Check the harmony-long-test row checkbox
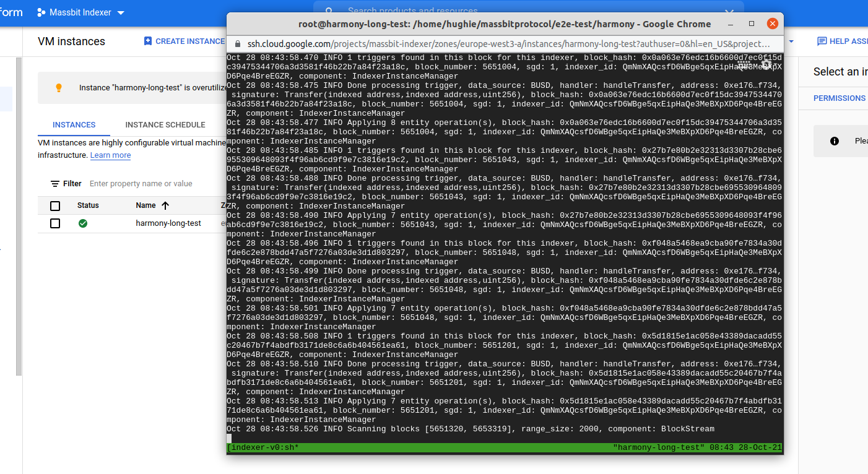This screenshot has height=474, width=868. click(54, 223)
